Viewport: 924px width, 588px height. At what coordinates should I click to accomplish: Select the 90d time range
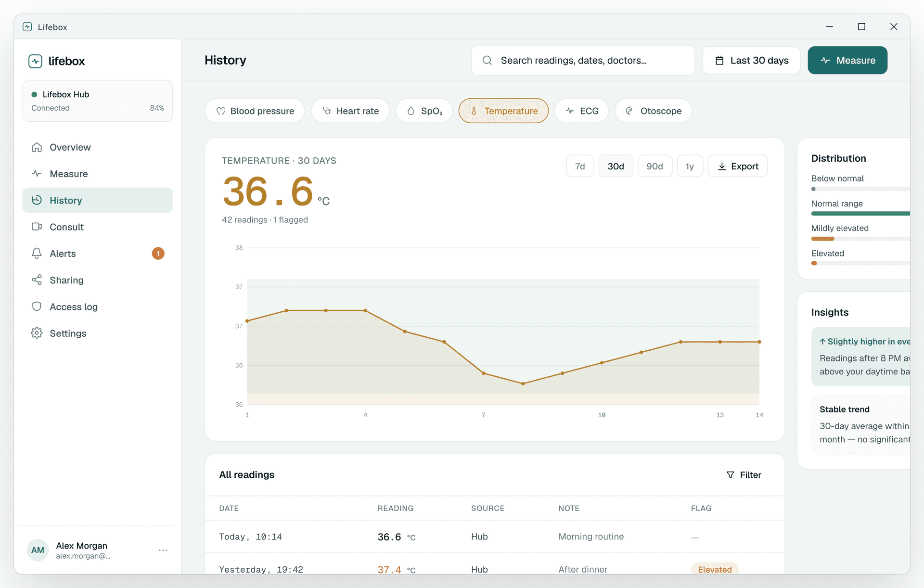click(x=654, y=166)
